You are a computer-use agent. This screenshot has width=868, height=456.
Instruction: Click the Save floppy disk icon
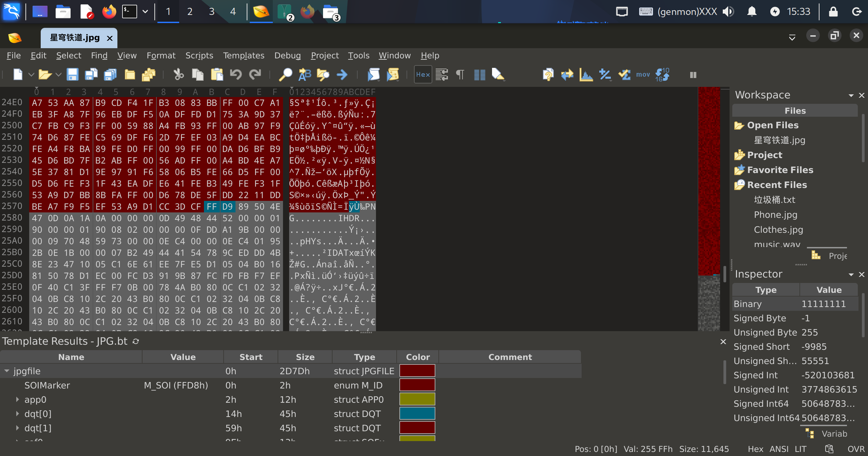pos(72,74)
